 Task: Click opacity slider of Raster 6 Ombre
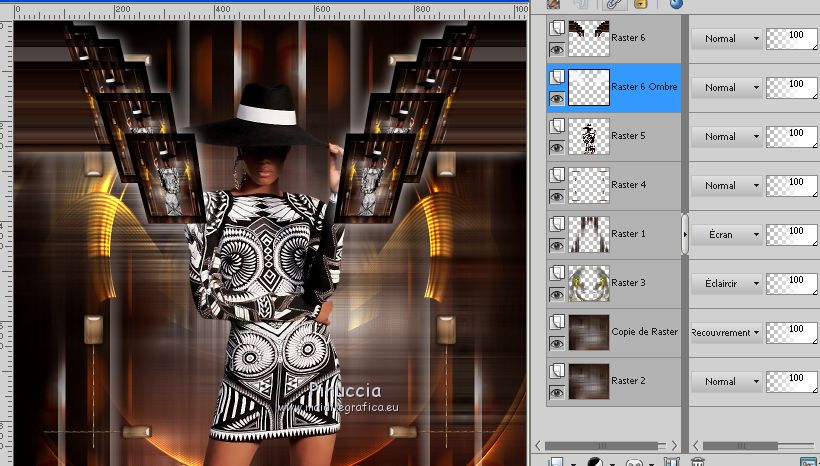[x=792, y=87]
